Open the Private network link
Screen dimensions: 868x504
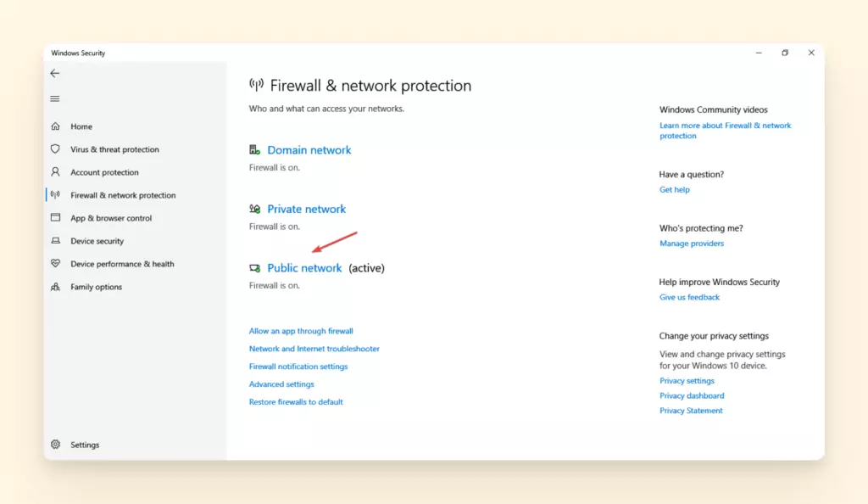307,209
